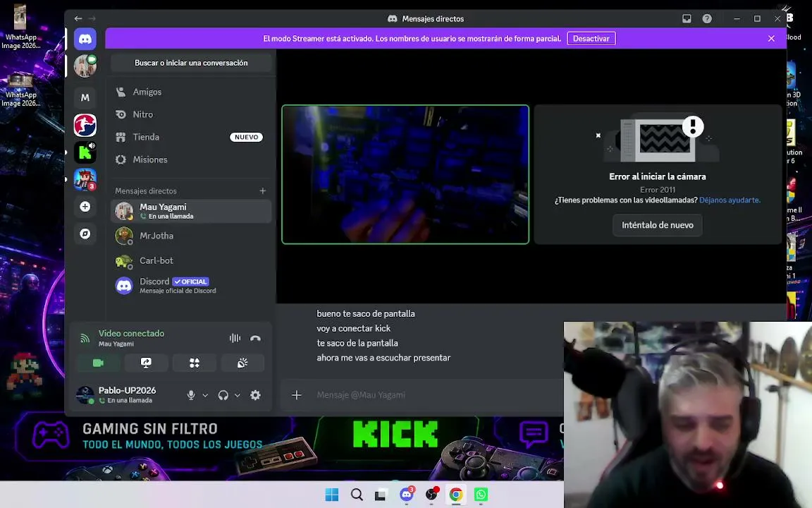Open Mau Yagami direct message
Viewport: 812px width, 508px height.
[191, 211]
